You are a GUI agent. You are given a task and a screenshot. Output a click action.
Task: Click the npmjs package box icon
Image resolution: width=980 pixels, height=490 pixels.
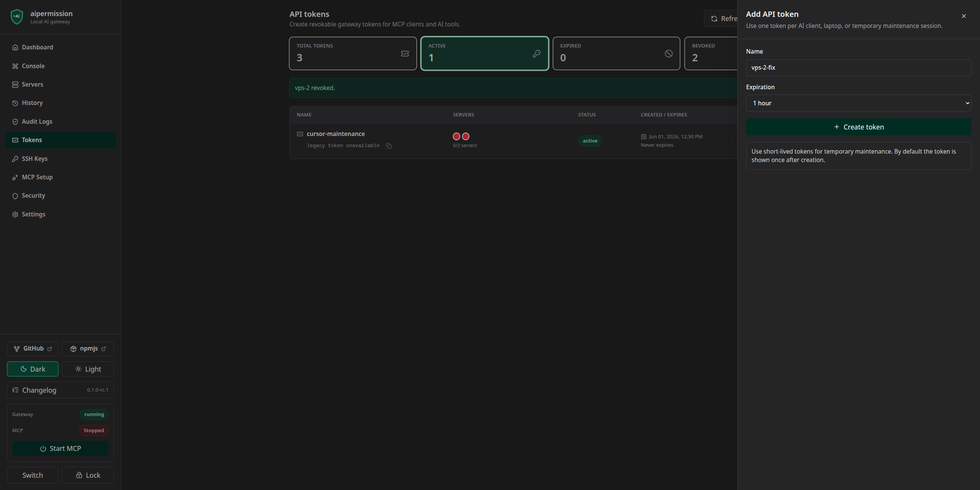click(73, 349)
